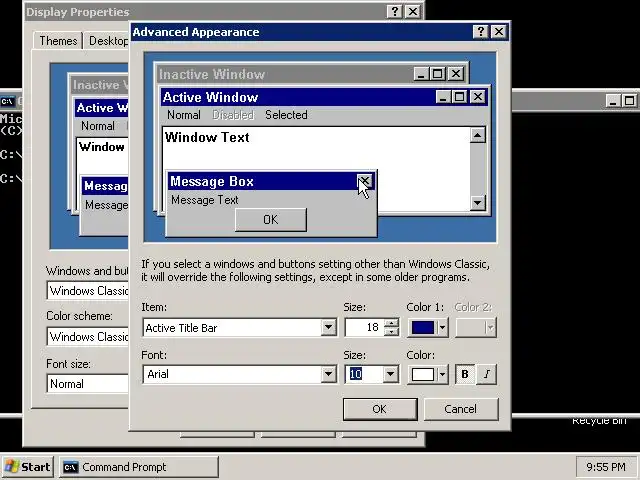640x480 pixels.
Task: Open the Windows and buttons style combo box
Action: tap(88, 291)
